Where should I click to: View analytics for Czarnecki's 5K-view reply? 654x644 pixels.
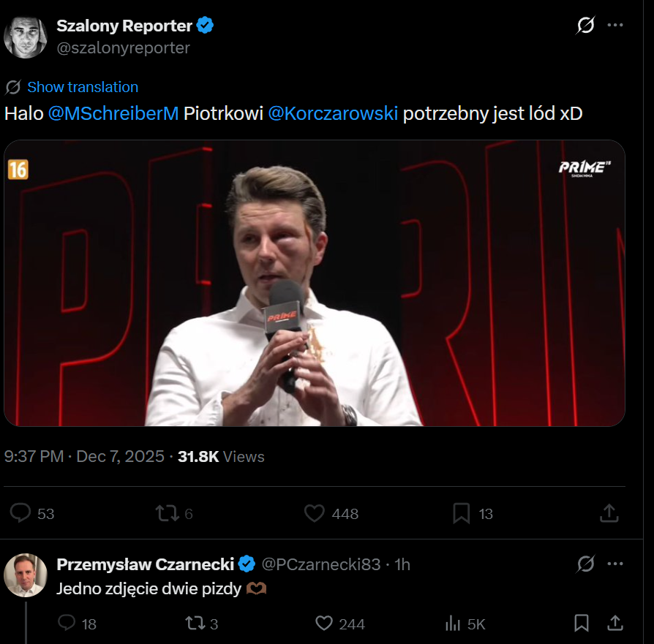[x=453, y=624]
